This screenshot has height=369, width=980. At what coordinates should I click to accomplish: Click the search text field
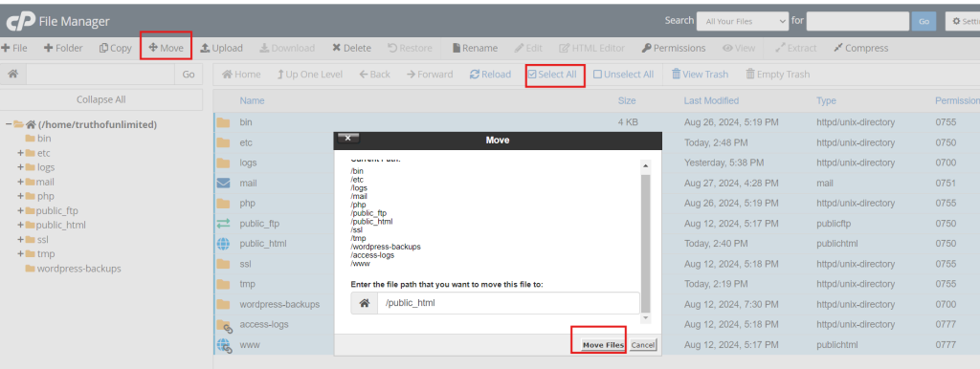pyautogui.click(x=857, y=21)
